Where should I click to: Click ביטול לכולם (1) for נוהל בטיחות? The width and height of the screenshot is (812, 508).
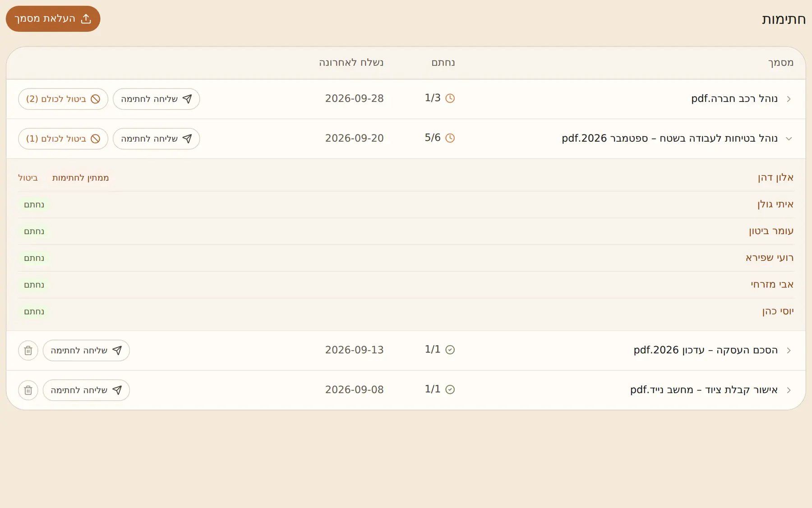63,139
